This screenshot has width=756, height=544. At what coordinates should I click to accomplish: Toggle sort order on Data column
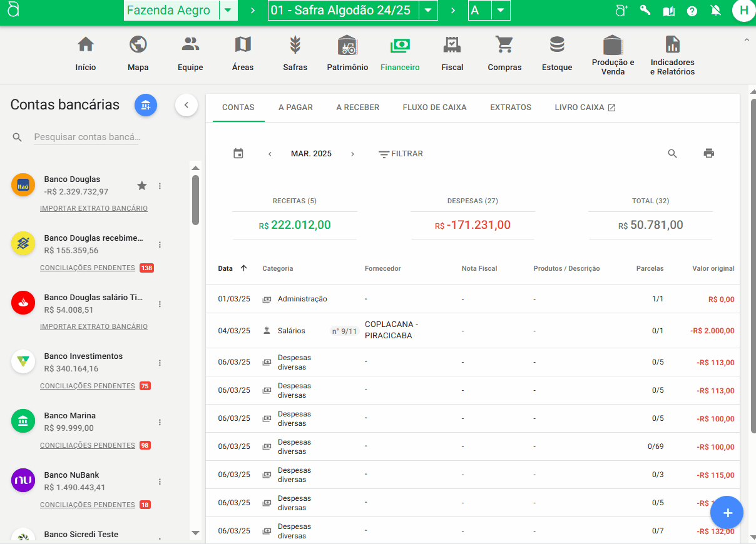[243, 268]
